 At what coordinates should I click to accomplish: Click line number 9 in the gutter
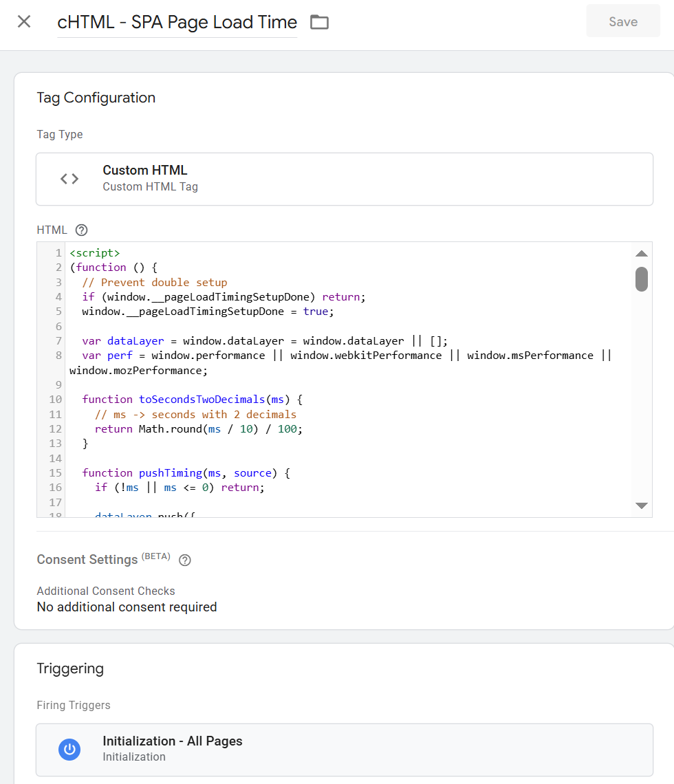58,385
